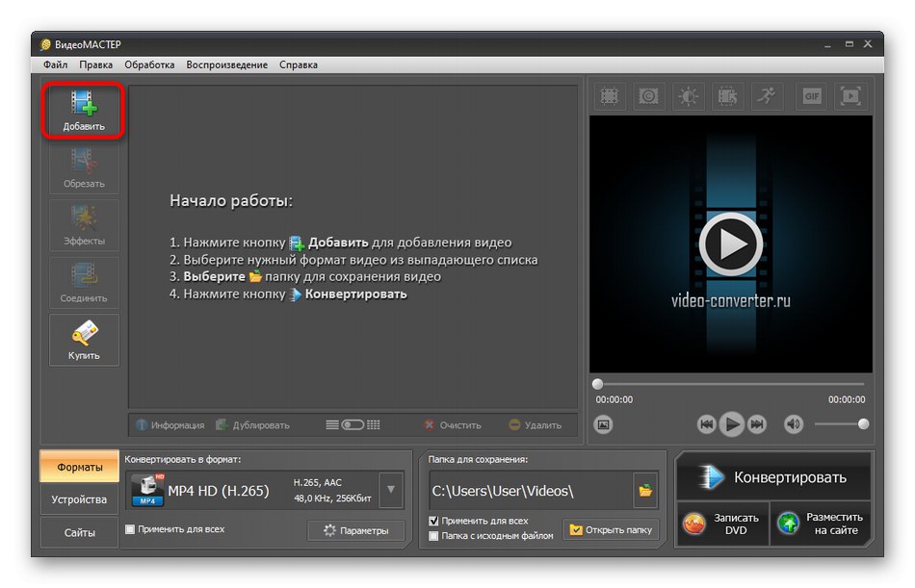The image size is (915, 588).
Task: Open the Воспроизведение menu
Action: coord(227,64)
